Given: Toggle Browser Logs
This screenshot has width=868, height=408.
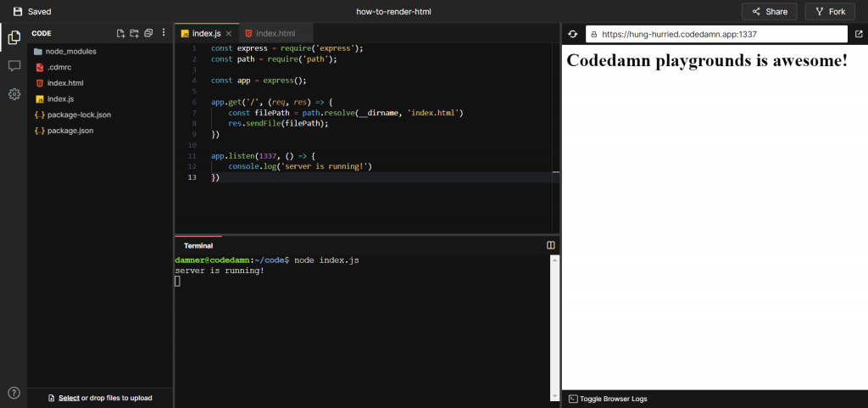Looking at the screenshot, I should click(608, 399).
